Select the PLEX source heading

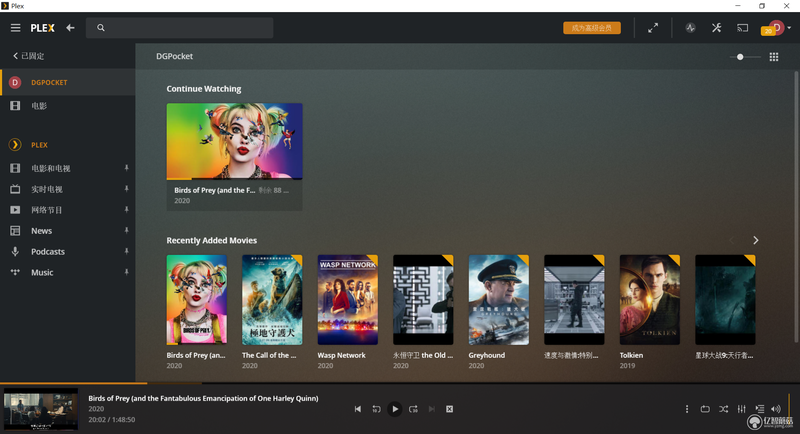[39, 145]
